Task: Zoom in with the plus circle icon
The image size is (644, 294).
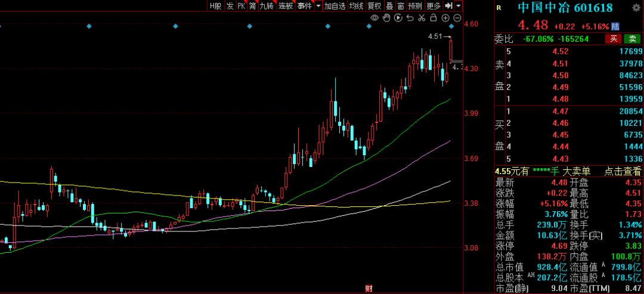Action: [445, 18]
